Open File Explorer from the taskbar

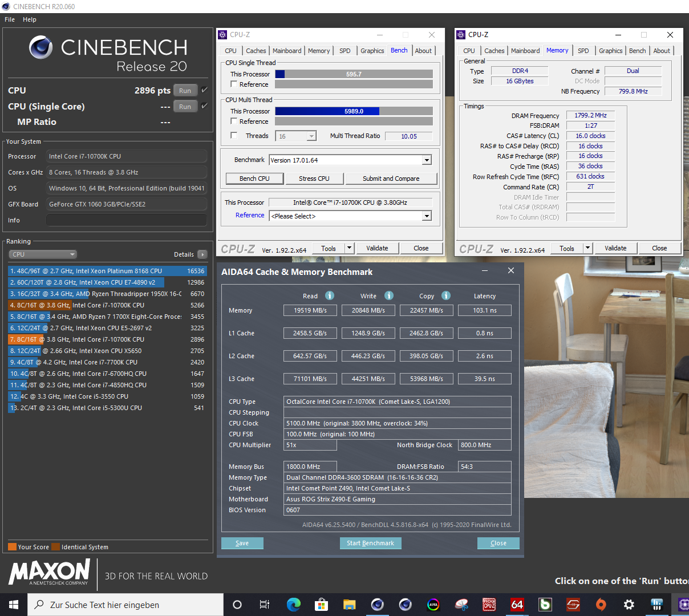(x=349, y=605)
